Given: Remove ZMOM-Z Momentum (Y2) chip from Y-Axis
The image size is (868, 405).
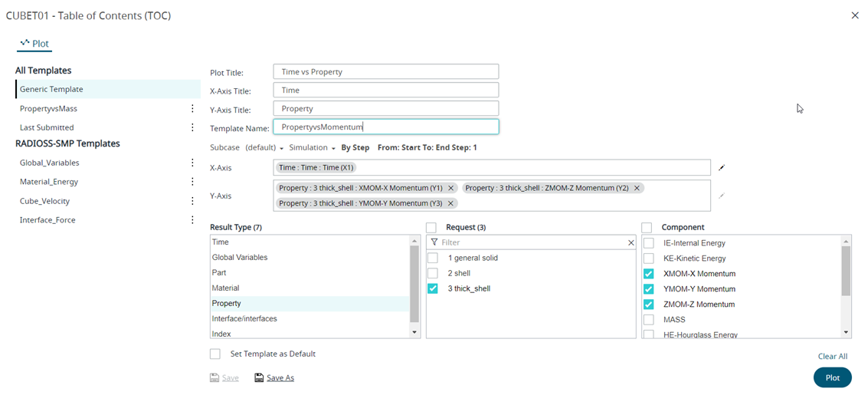Looking at the screenshot, I should (x=637, y=188).
